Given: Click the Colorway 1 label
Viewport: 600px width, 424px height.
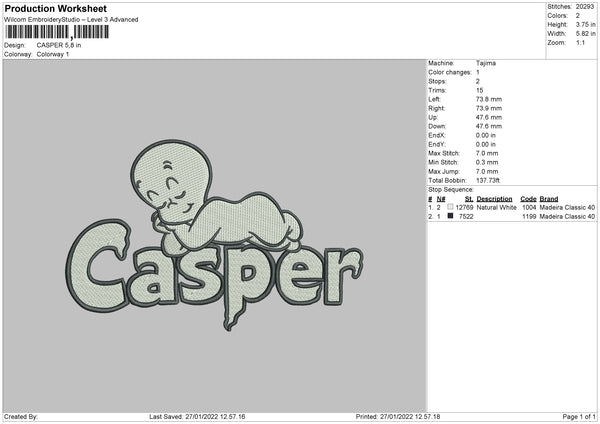Looking at the screenshot, I should click(x=53, y=54).
